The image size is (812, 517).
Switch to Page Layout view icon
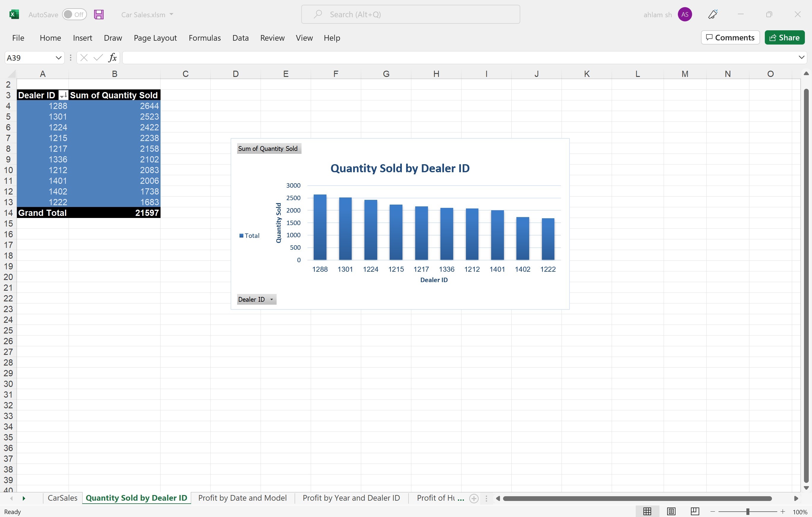[x=671, y=511]
